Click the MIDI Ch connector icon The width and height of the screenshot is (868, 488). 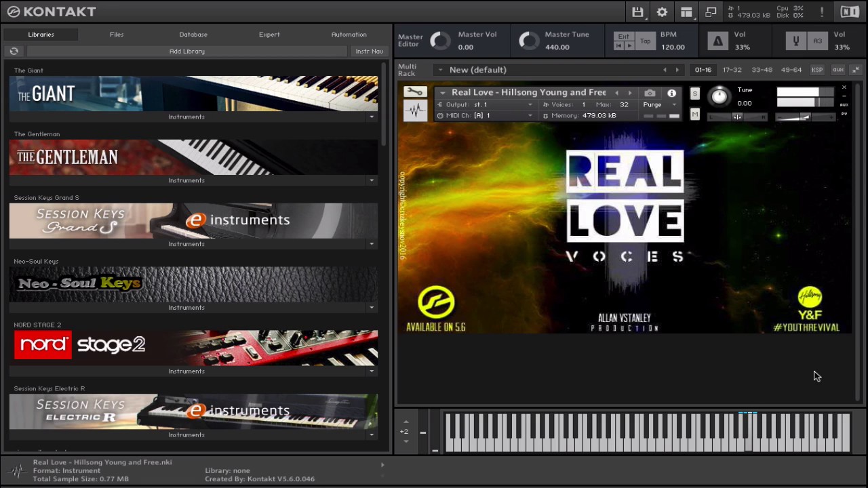[440, 116]
